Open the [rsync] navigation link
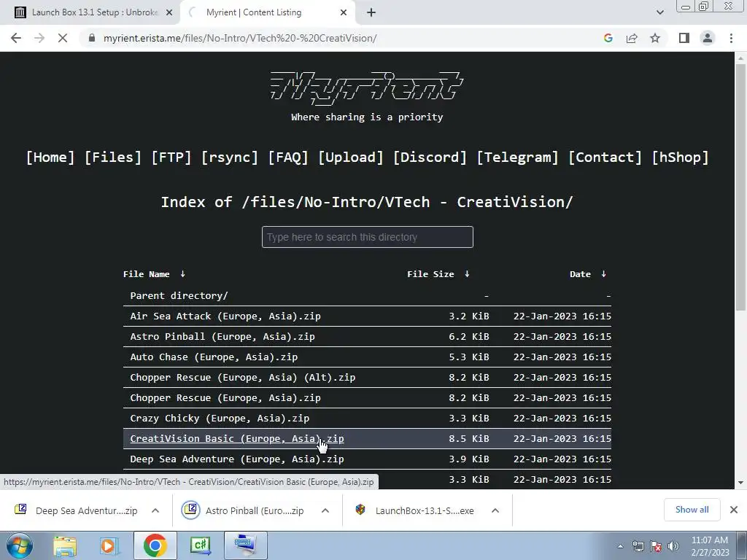 pyautogui.click(x=230, y=157)
